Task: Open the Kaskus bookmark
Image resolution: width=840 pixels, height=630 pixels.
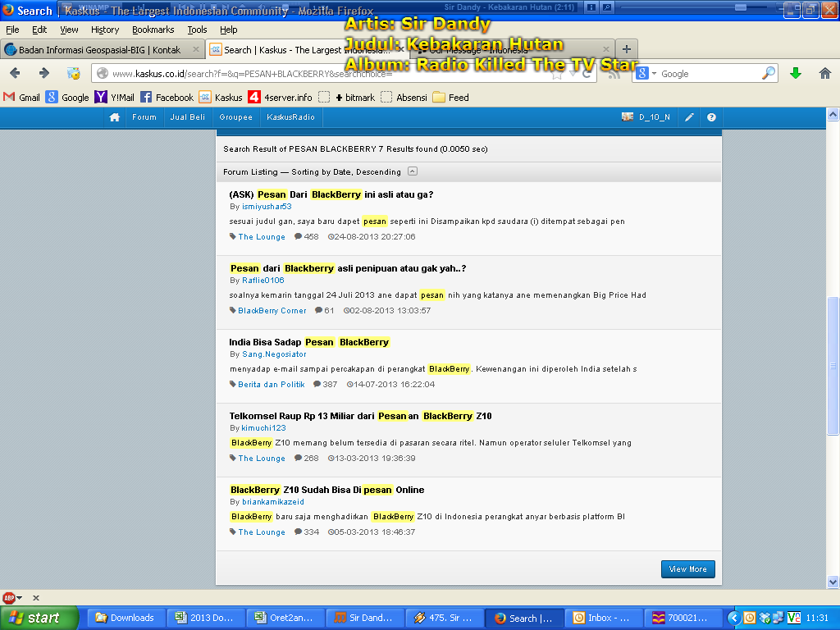Action: [221, 98]
